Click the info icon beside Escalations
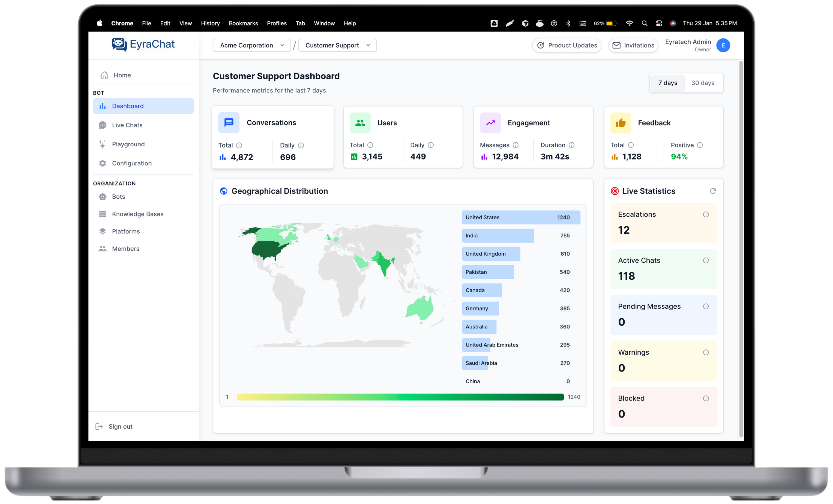This screenshot has height=504, width=833. 706,215
